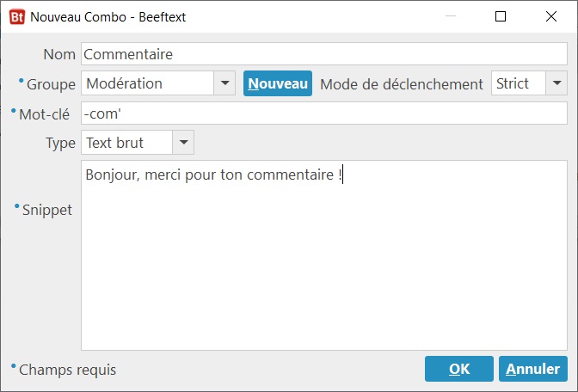Click the Mode de déclenchement label
The width and height of the screenshot is (578, 392).
point(402,84)
